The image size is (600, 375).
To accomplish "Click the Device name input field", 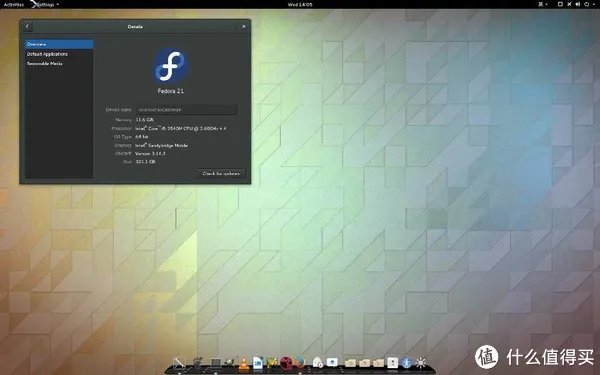I will tap(187, 109).
